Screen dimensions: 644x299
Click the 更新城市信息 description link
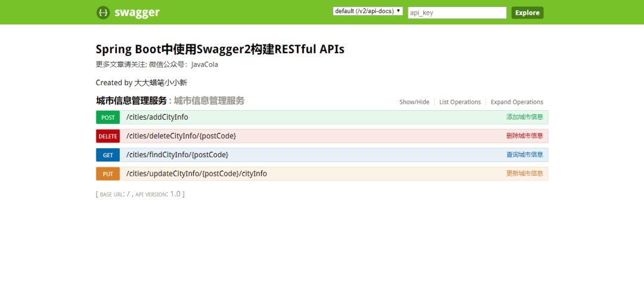(x=525, y=174)
